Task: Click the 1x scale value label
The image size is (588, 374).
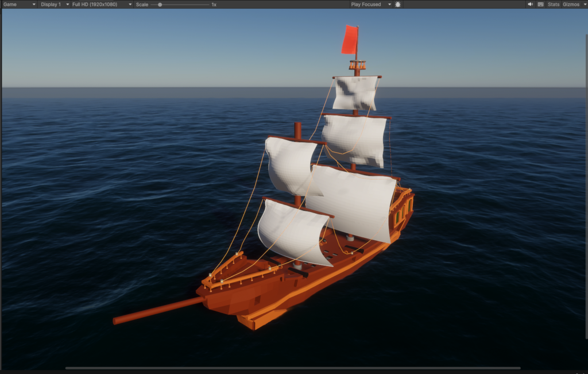Action: [x=214, y=4]
